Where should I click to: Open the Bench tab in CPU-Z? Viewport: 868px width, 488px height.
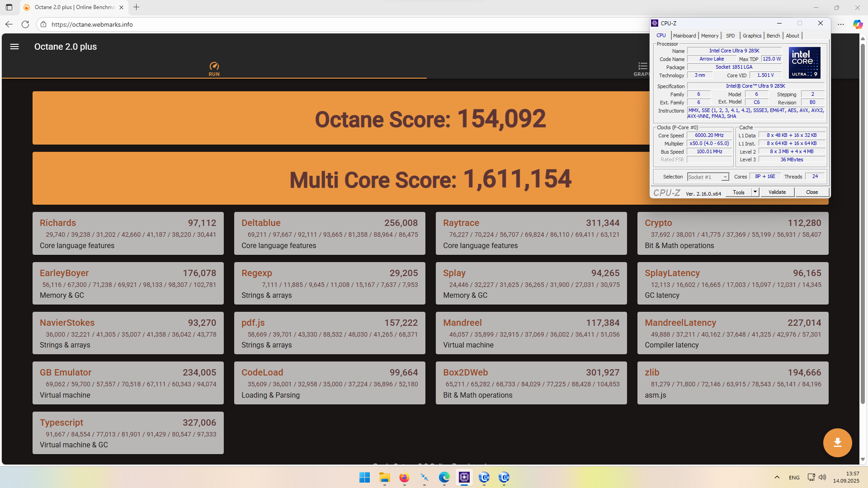tap(773, 36)
